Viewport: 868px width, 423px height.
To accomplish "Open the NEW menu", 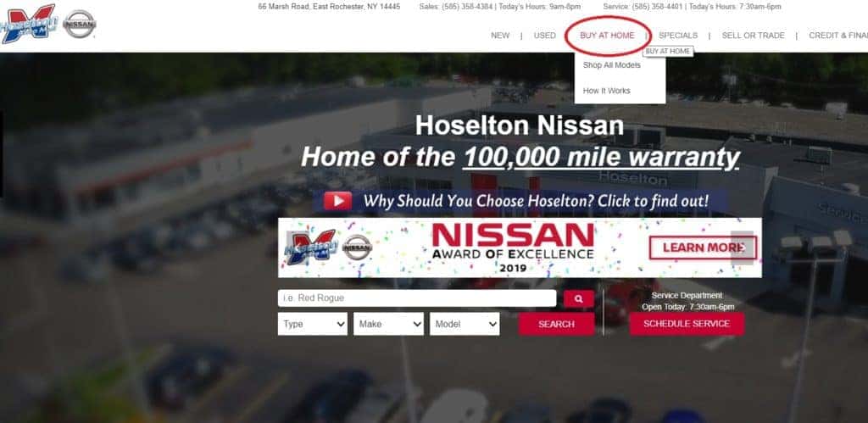I will click(500, 36).
